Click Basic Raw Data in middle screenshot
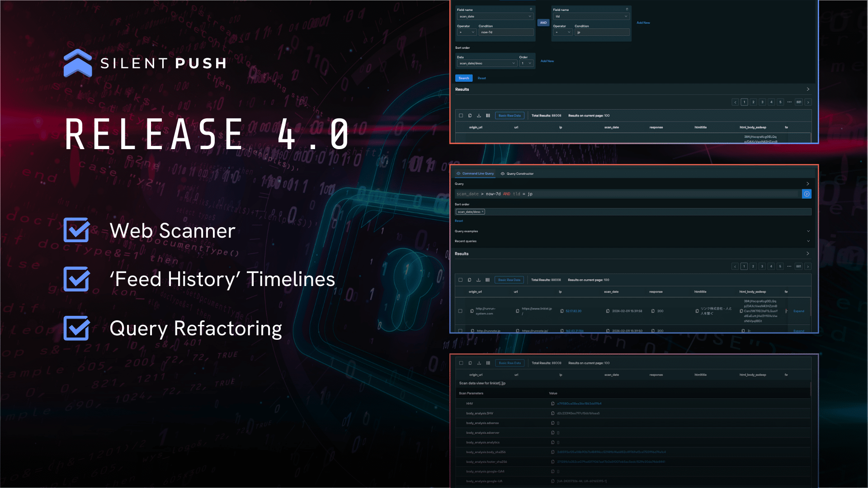The width and height of the screenshot is (868, 488). click(509, 280)
